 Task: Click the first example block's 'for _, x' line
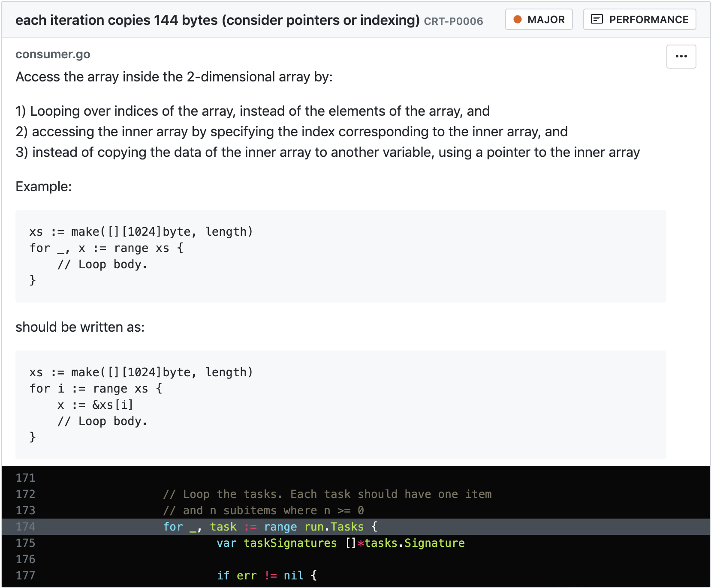tap(106, 248)
